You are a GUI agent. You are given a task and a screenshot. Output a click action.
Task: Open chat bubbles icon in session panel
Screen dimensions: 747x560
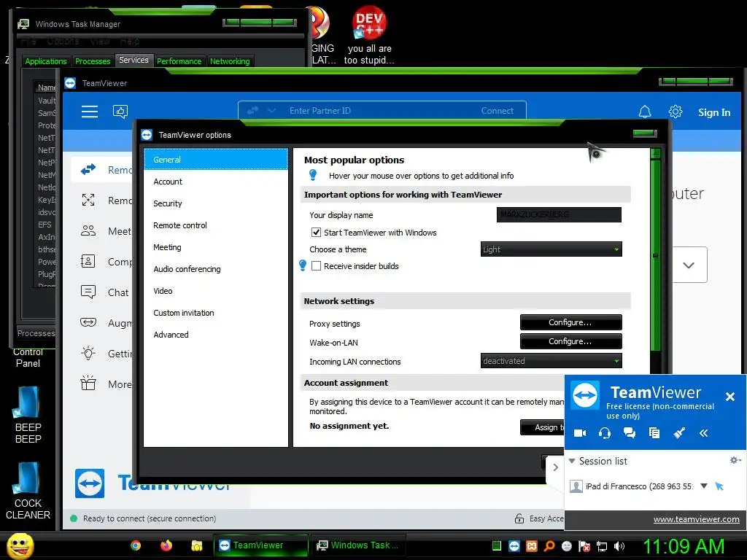630,433
